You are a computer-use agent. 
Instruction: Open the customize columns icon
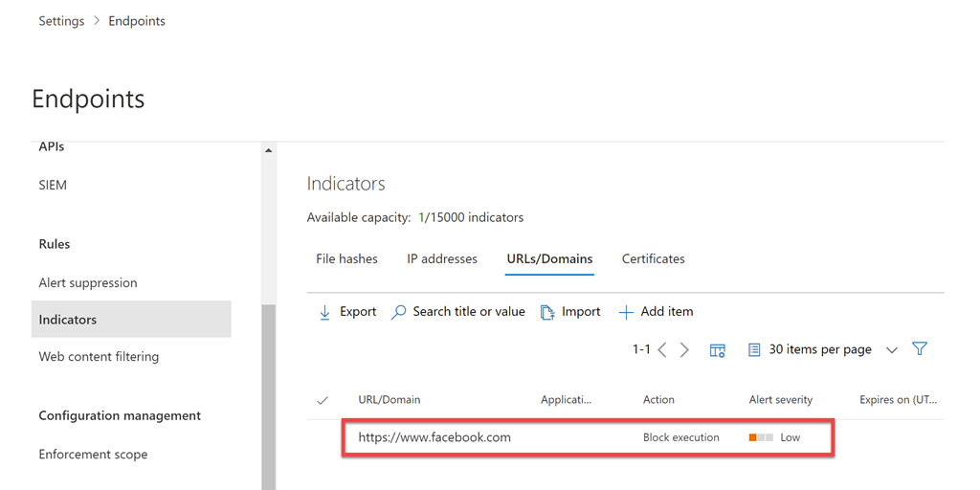[x=717, y=350]
